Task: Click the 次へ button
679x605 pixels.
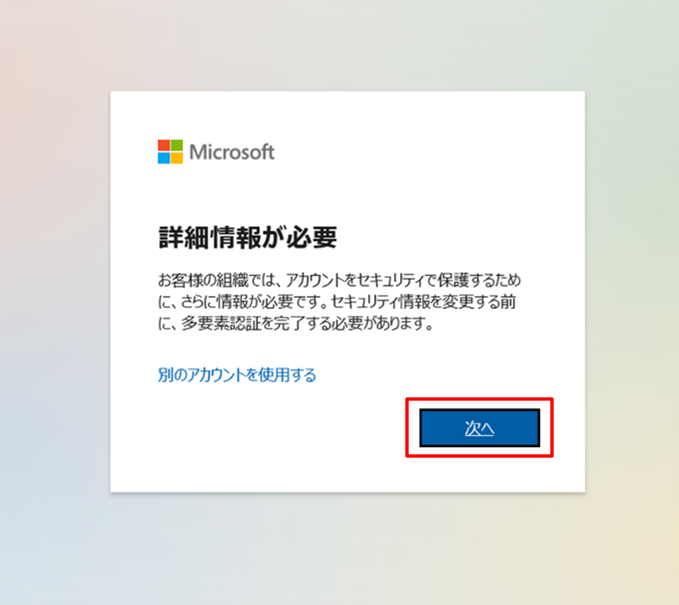Action: [479, 428]
